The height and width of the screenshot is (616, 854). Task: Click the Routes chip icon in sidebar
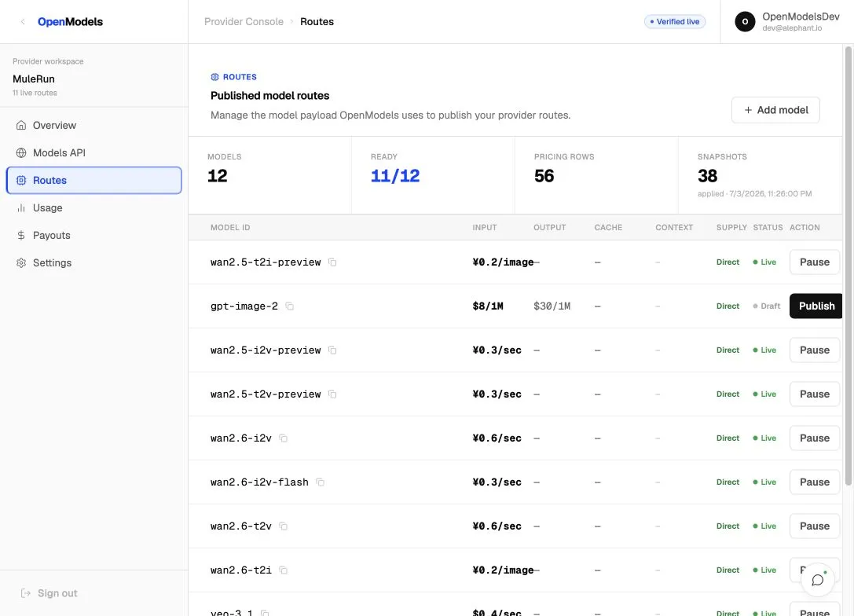[21, 180]
